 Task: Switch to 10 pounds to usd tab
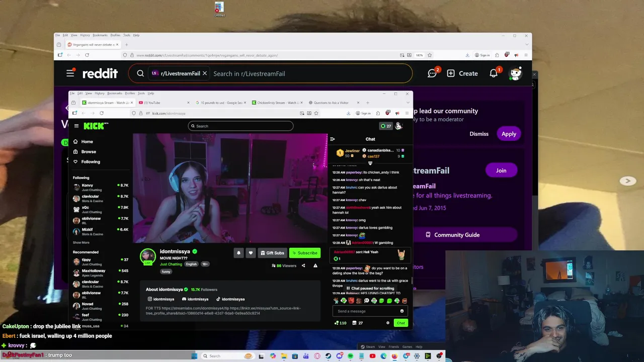220,103
